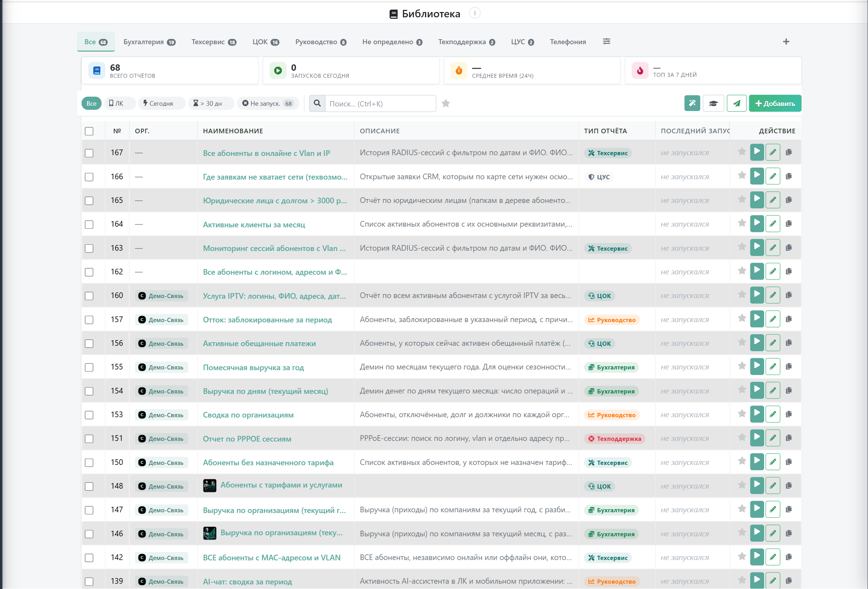Filter by ЛК chip
868x589 pixels.
120,103
